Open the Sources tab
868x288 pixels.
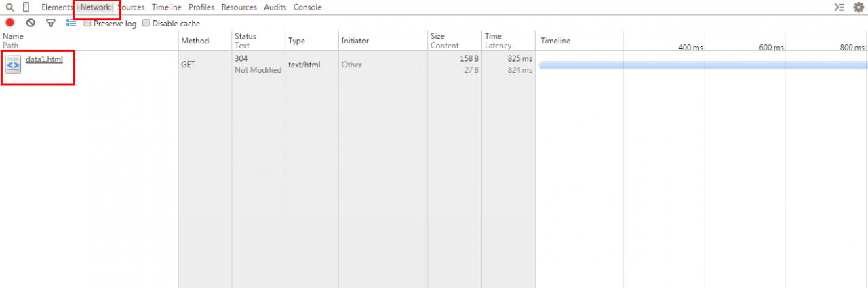coord(131,7)
